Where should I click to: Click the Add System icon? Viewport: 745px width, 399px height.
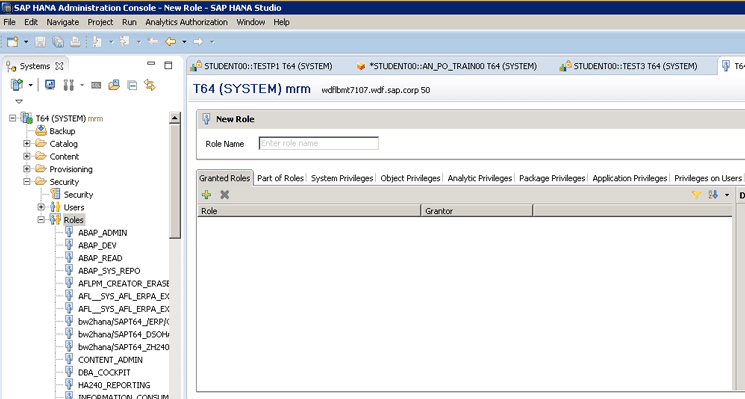click(x=17, y=85)
